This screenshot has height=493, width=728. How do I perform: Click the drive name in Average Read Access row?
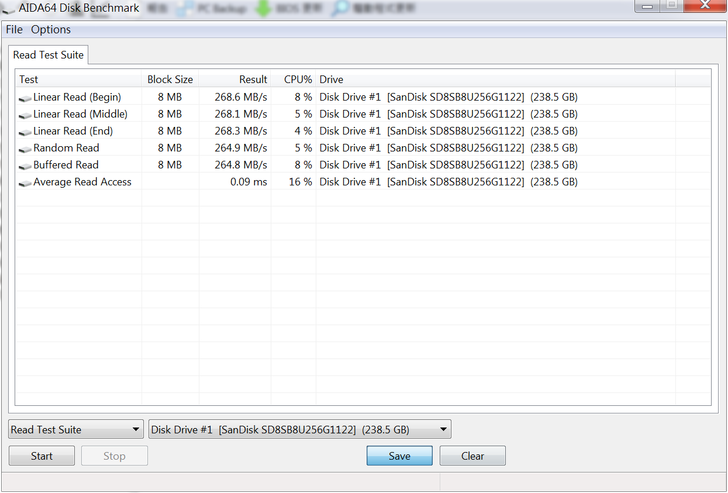click(448, 182)
